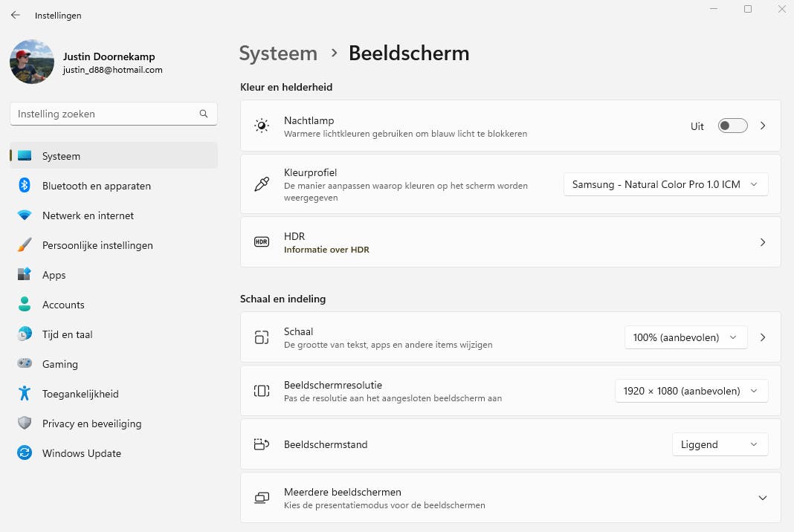Click the Persoonlijke instellingen brush icon

tap(25, 245)
